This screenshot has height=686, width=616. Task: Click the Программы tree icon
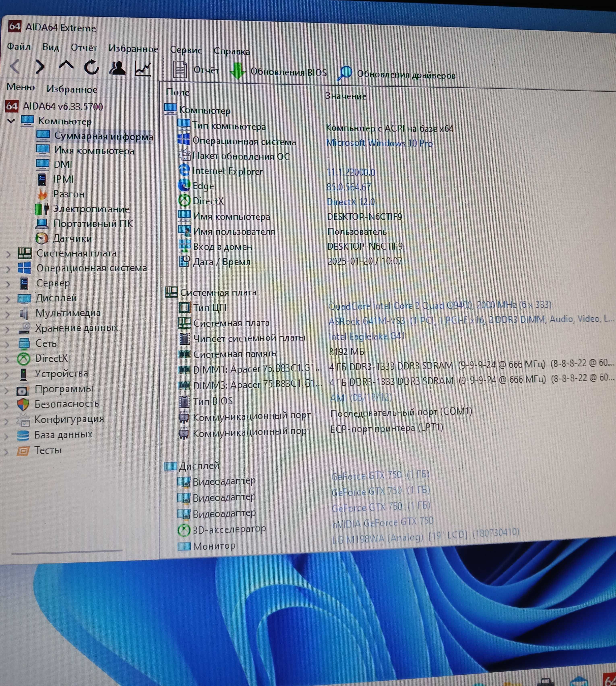[x=22, y=390]
